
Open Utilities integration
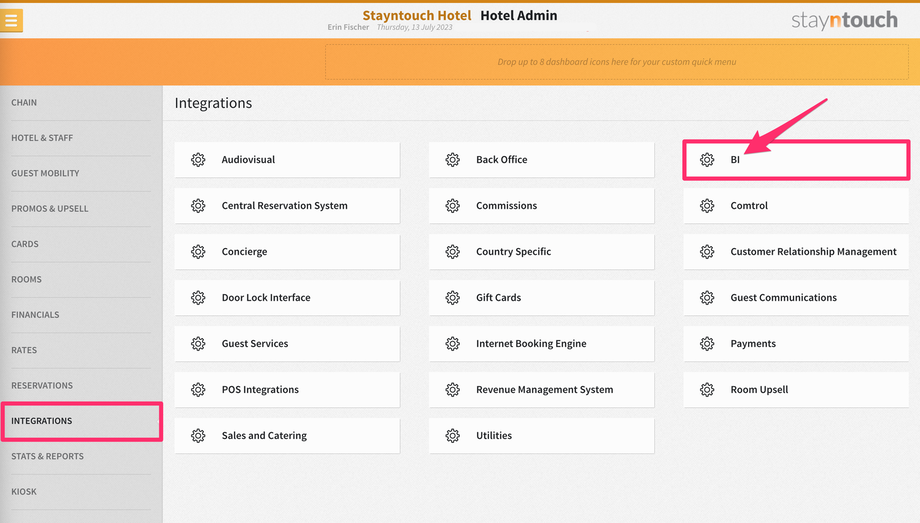coord(541,436)
